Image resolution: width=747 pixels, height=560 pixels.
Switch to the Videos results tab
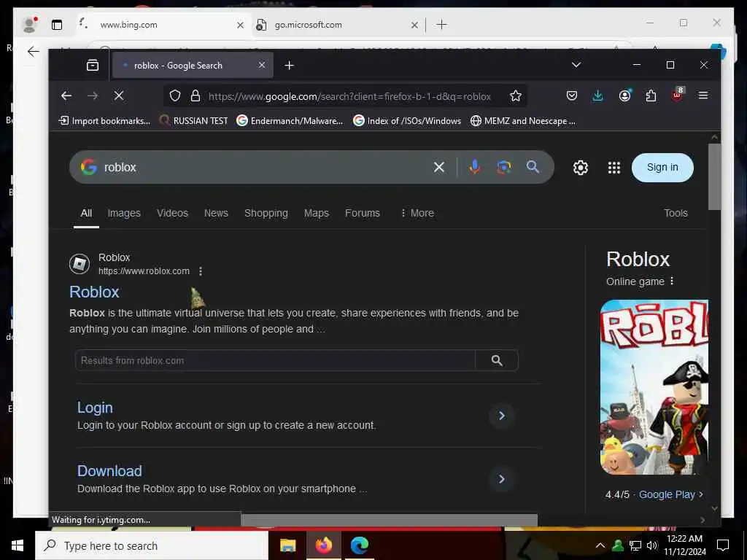pos(172,213)
